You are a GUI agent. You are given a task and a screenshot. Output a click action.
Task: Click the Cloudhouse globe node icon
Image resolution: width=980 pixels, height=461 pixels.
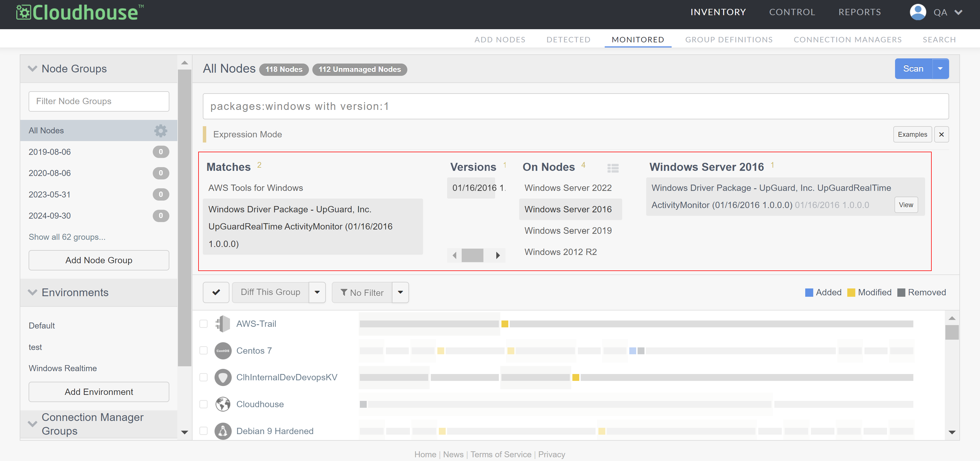pos(223,404)
